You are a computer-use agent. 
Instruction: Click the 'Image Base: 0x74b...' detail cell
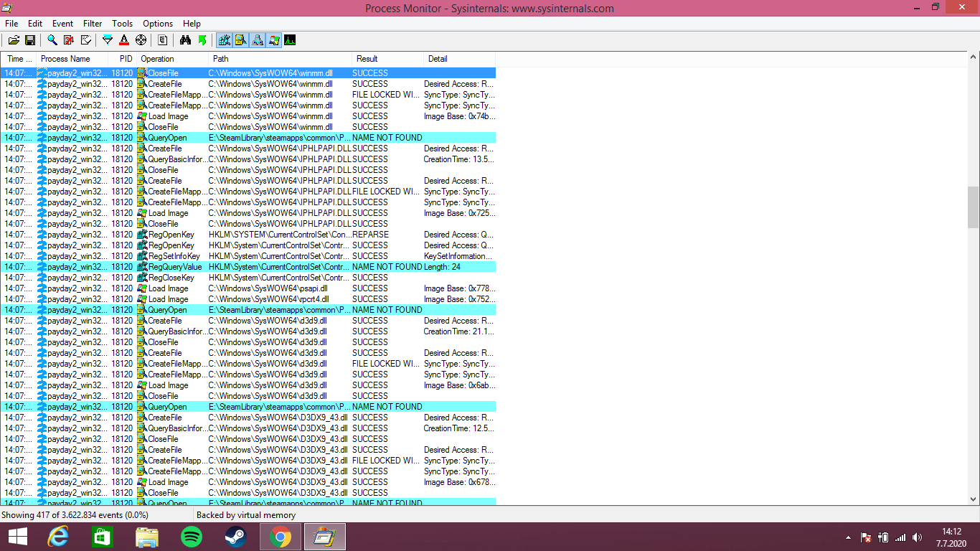pyautogui.click(x=459, y=116)
